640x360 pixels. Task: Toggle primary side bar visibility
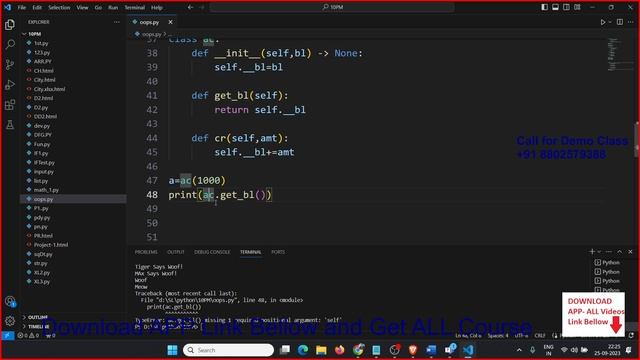point(544,7)
